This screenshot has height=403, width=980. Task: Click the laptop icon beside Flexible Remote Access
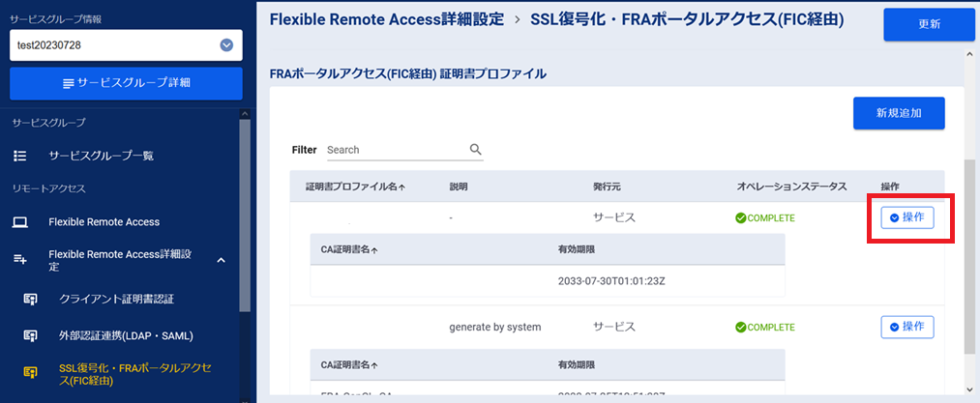pyautogui.click(x=19, y=222)
